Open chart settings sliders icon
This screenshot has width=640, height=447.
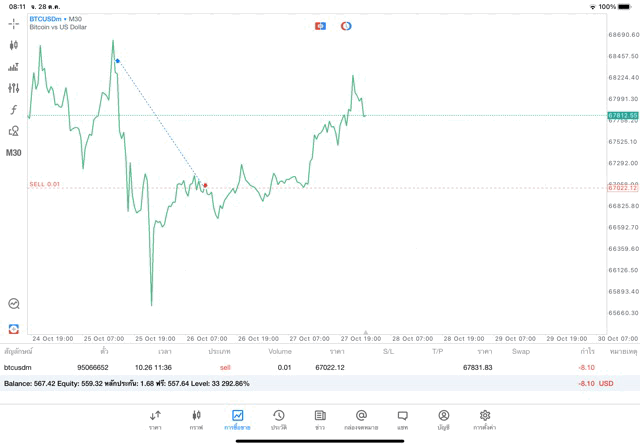pos(14,88)
